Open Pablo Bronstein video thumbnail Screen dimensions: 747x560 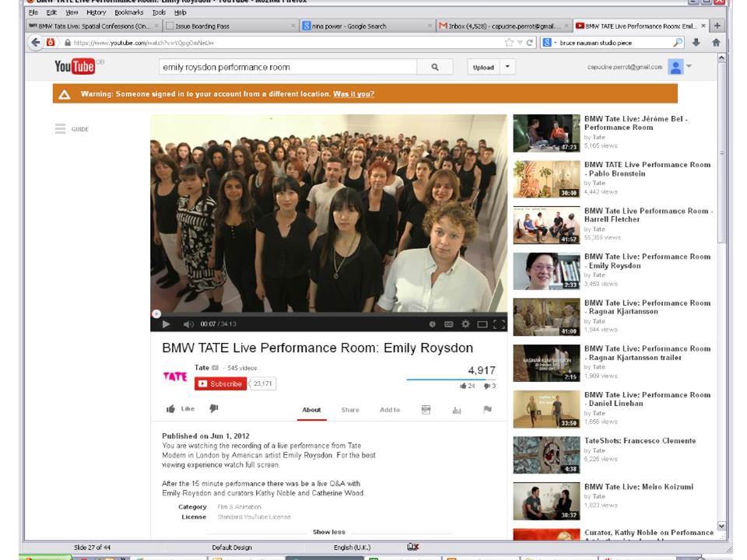546,180
